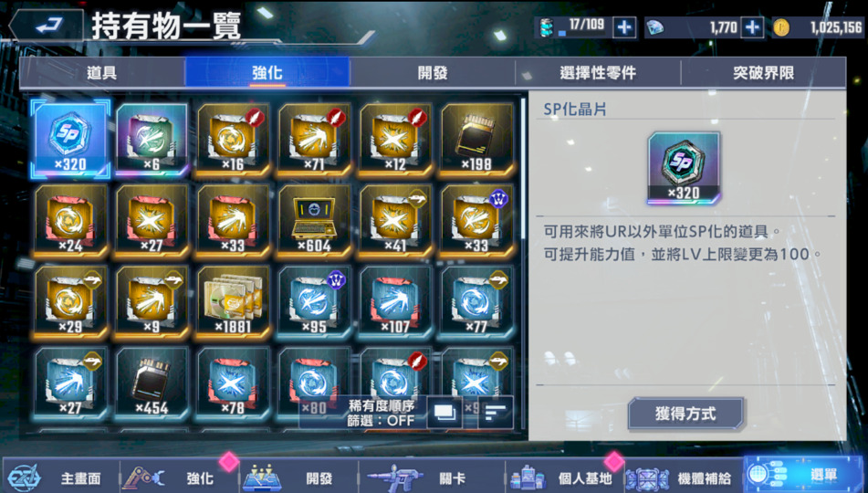Image resolution: width=868 pixels, height=493 pixels.
Task: Select the laptop item with ×604
Action: (x=314, y=220)
